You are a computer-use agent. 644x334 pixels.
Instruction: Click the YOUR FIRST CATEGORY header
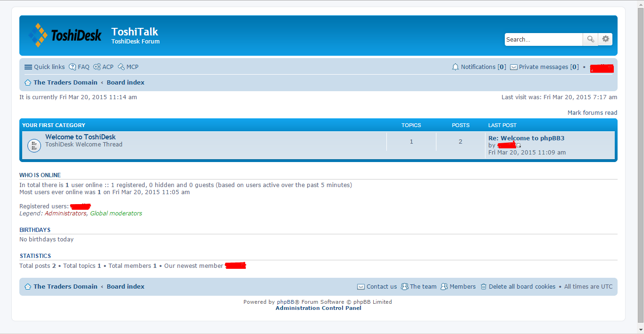pos(54,125)
